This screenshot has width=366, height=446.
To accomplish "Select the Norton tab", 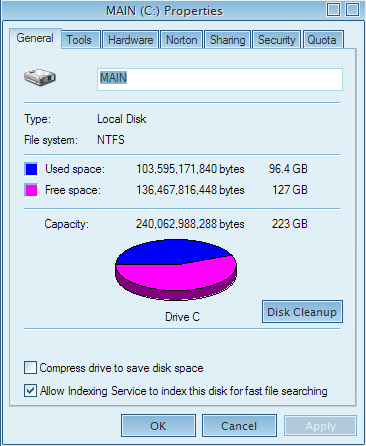I will pos(182,40).
